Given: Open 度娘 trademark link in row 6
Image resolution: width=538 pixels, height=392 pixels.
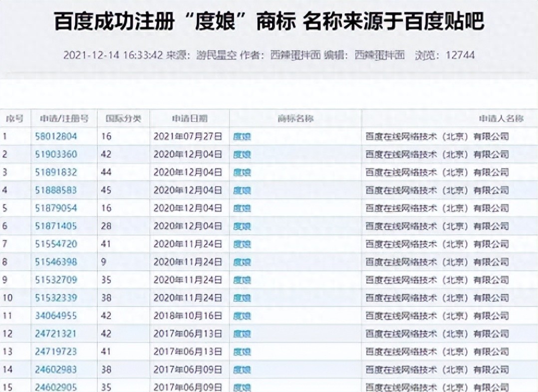Looking at the screenshot, I should tap(242, 226).
